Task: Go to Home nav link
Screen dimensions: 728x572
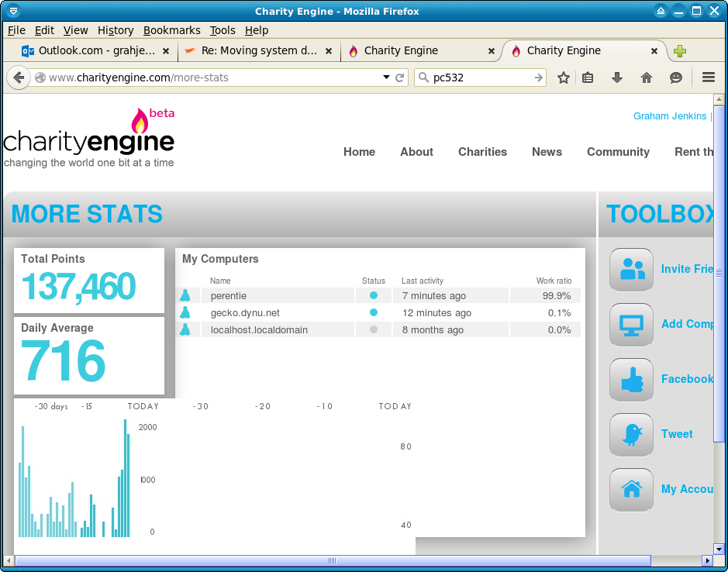Action: pyautogui.click(x=360, y=152)
